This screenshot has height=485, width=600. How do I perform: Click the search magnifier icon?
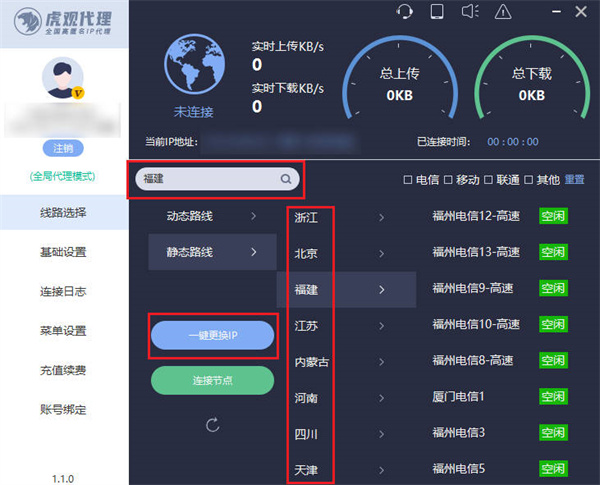click(x=286, y=180)
